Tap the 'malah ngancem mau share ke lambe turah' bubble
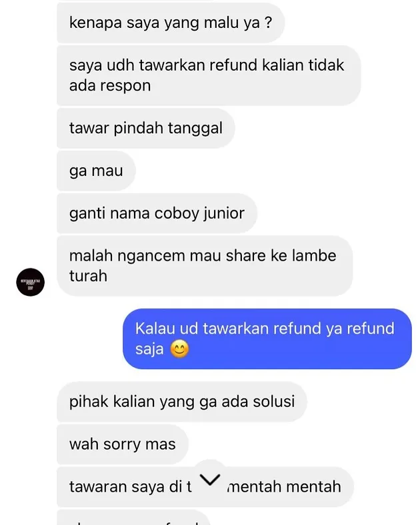The width and height of the screenshot is (420, 525). (205, 266)
